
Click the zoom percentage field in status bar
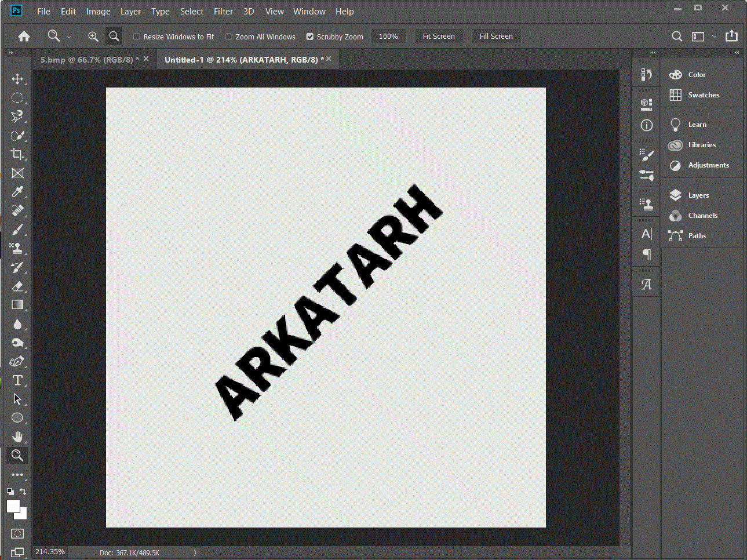[x=50, y=552]
